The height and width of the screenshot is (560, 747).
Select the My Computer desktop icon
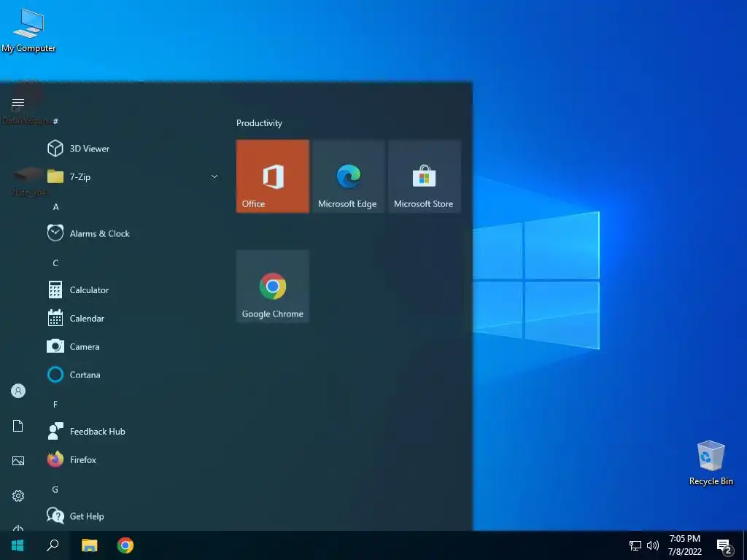click(x=28, y=31)
